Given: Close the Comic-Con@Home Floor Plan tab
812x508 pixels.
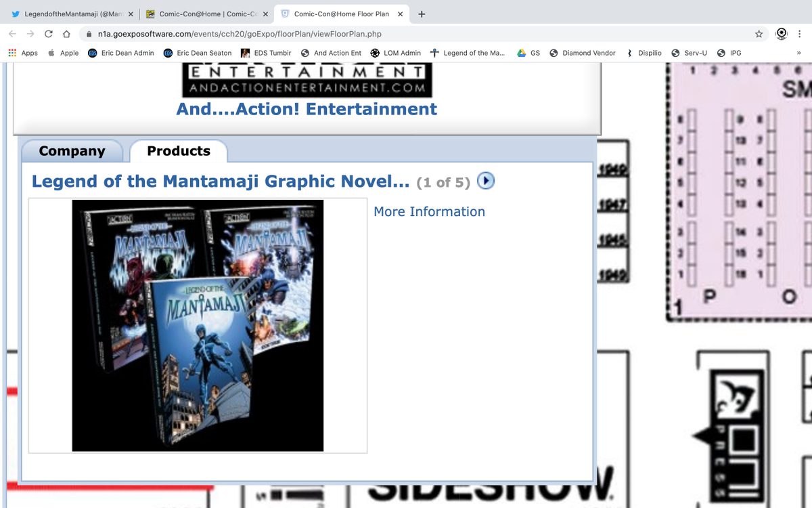Looking at the screenshot, I should (x=400, y=14).
